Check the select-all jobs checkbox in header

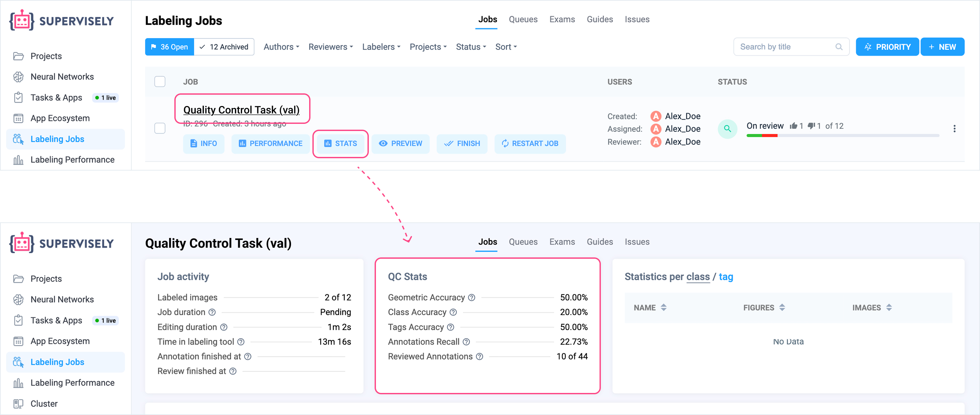pyautogui.click(x=160, y=81)
